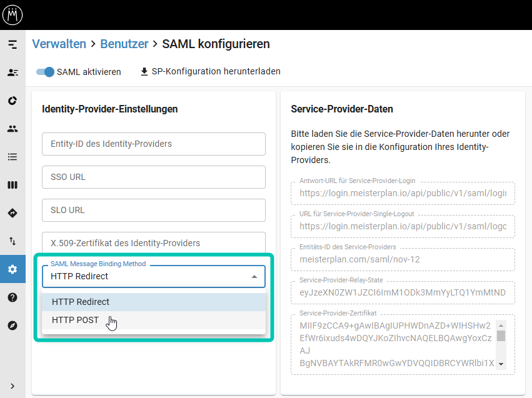The height and width of the screenshot is (398, 532).
Task: Click the Meisterplan logo icon
Action: coord(13,15)
